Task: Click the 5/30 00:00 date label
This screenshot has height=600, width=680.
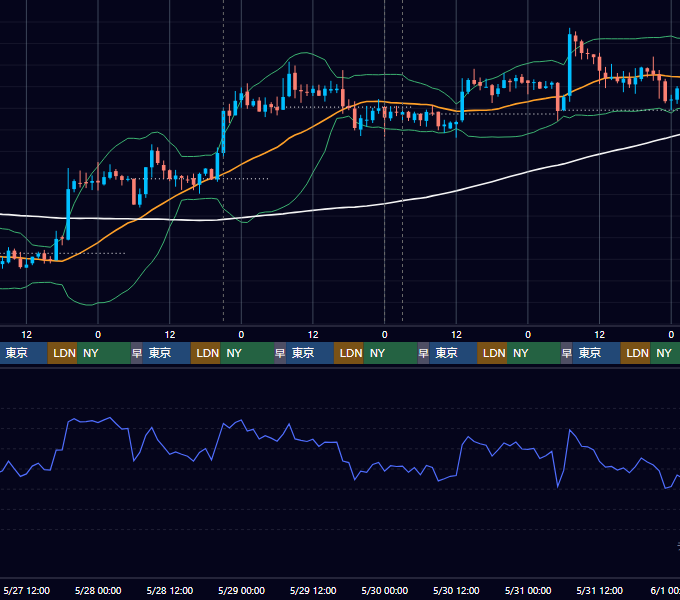Action: click(x=385, y=590)
